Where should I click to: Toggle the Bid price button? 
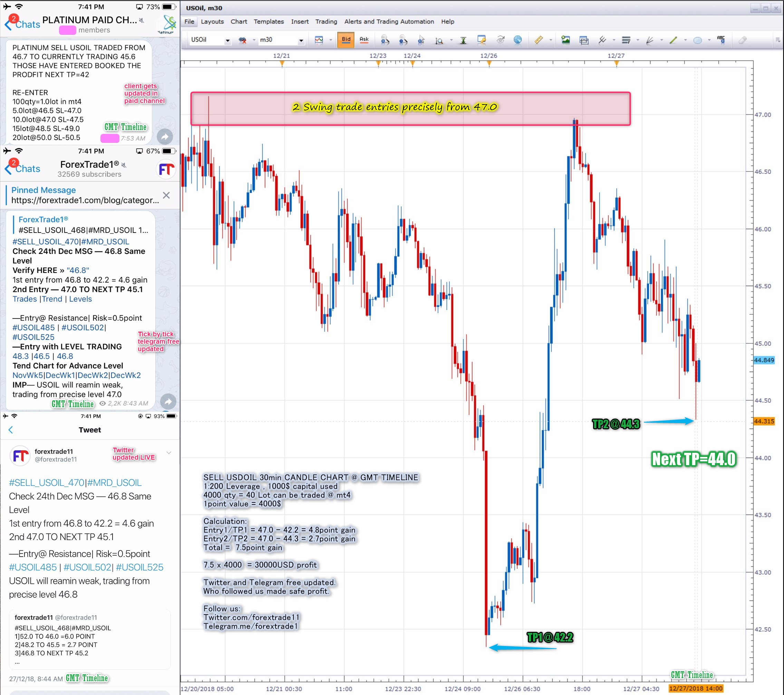346,40
